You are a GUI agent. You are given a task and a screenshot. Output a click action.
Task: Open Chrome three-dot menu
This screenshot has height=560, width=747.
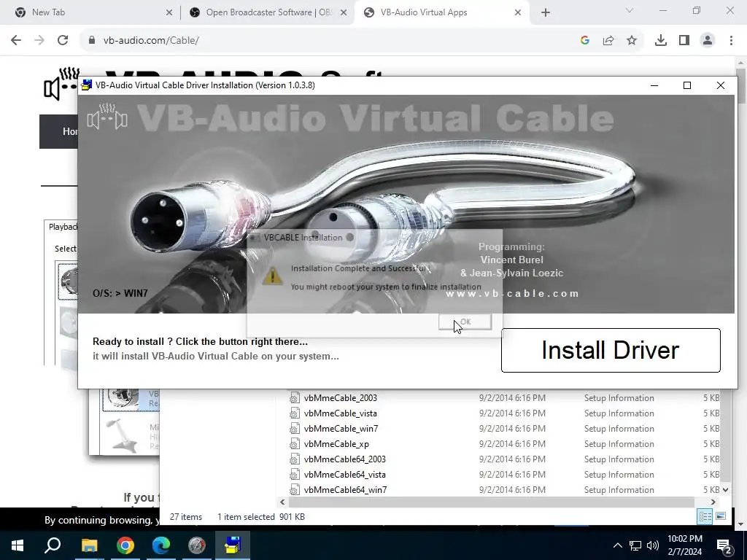coord(731,41)
